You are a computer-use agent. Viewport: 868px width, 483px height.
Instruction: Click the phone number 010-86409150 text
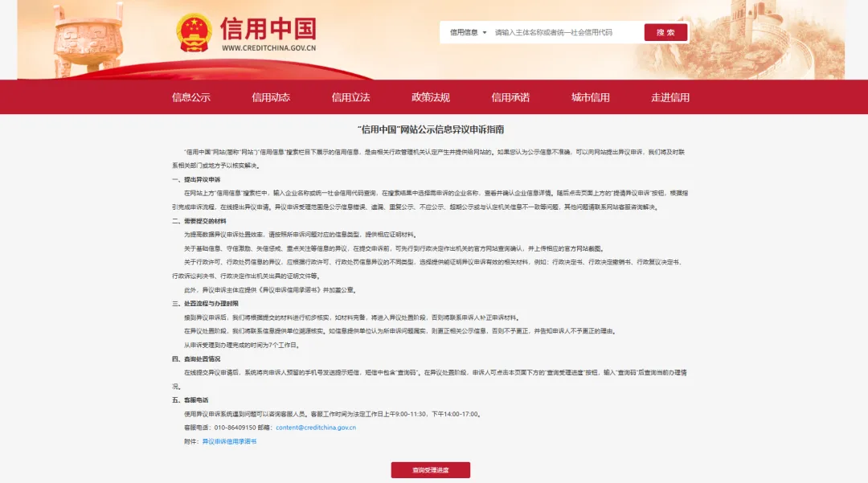pyautogui.click(x=235, y=428)
